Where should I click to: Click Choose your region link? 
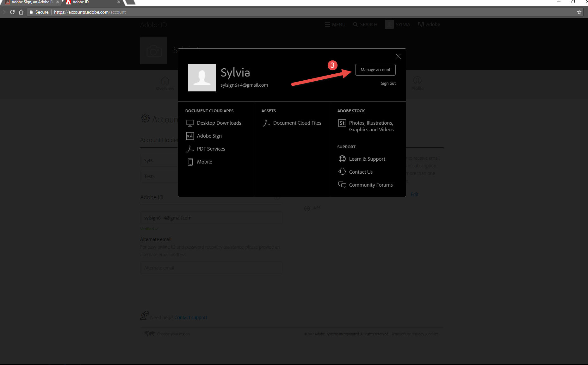tap(173, 334)
